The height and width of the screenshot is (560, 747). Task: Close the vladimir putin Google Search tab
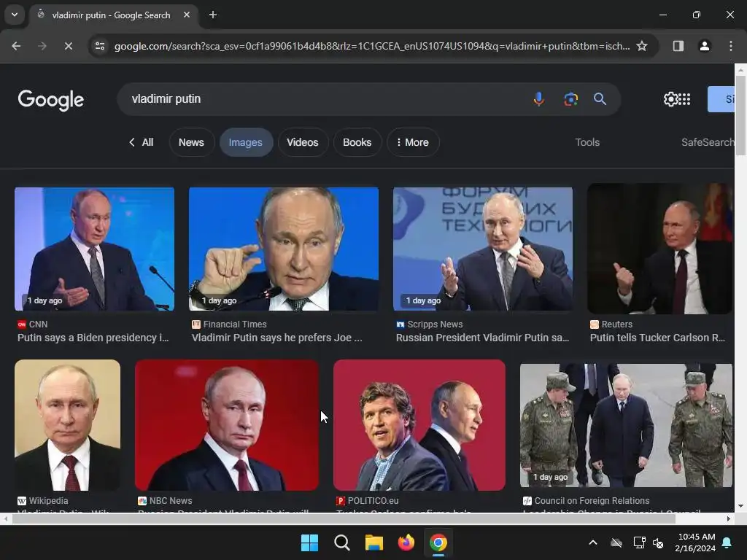pos(187,15)
